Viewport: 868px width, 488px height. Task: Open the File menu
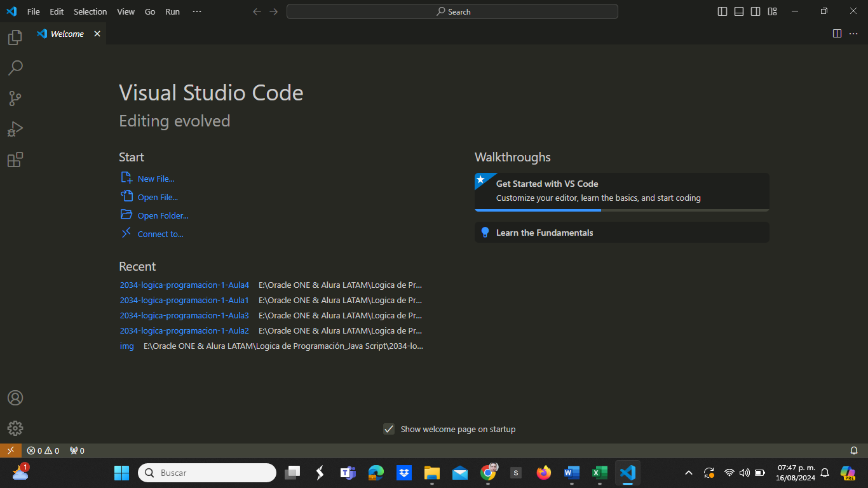(x=33, y=11)
